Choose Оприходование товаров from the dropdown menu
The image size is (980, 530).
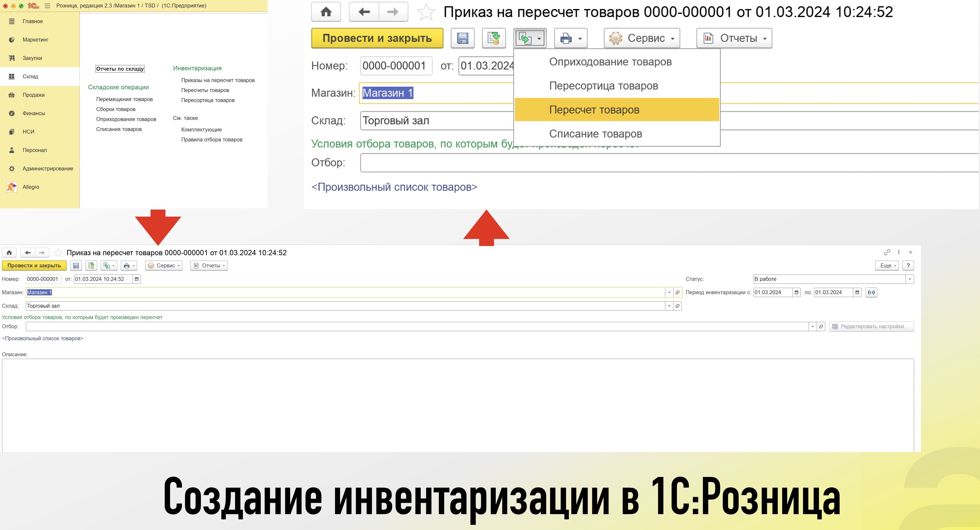tap(616, 62)
